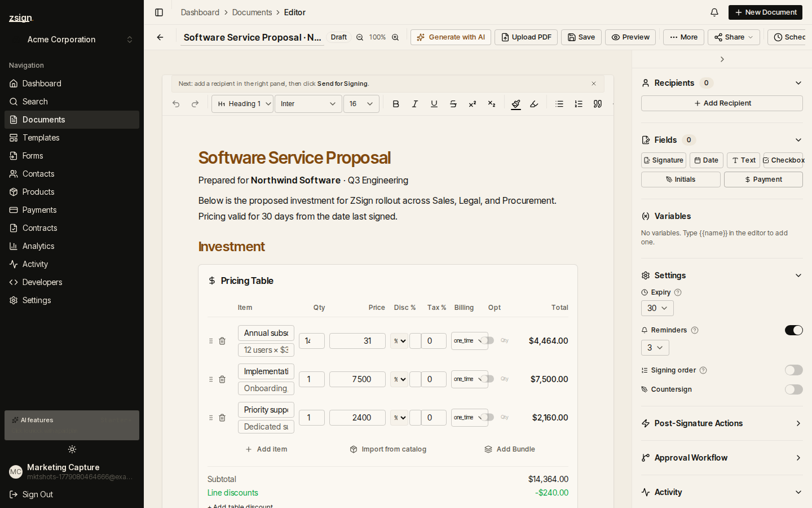Dismiss the next-step hint banner
This screenshot has height=508, width=812.
594,84
